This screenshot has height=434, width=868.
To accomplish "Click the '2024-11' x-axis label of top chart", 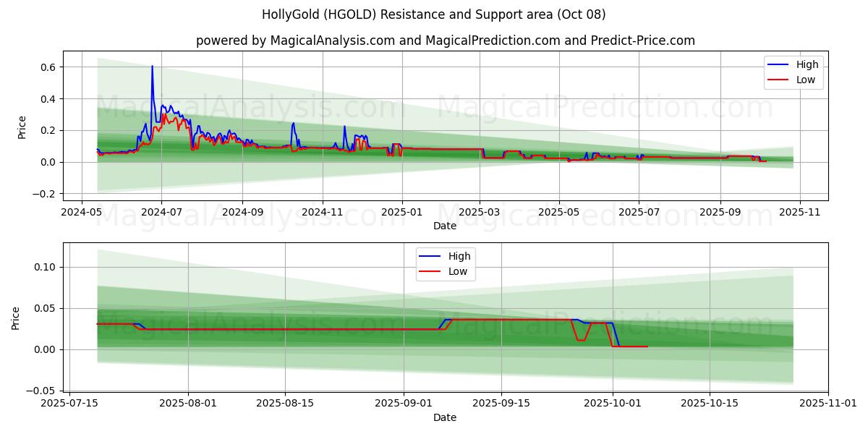I will [x=322, y=213].
